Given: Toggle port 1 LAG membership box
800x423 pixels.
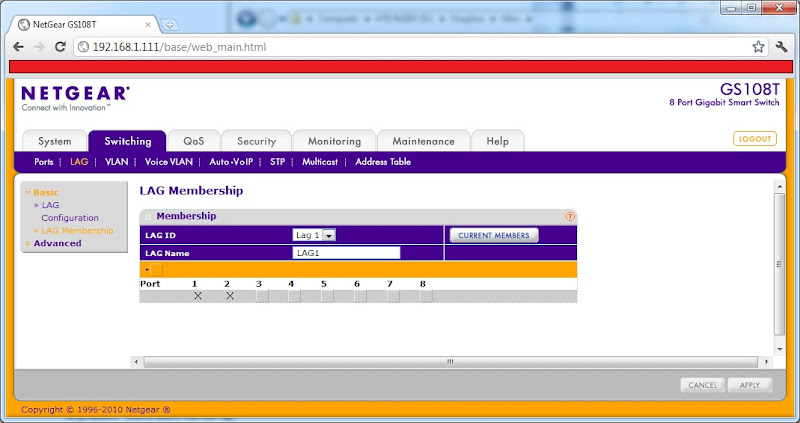Looking at the screenshot, I should (x=198, y=296).
